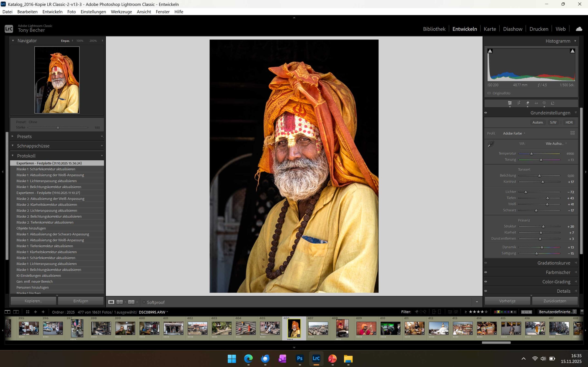
Task: Click the cloud sync status icon
Action: click(579, 29)
